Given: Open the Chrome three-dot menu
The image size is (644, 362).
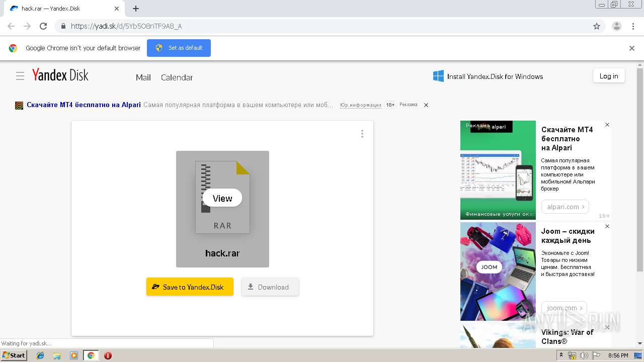Looking at the screenshot, I should (x=633, y=26).
